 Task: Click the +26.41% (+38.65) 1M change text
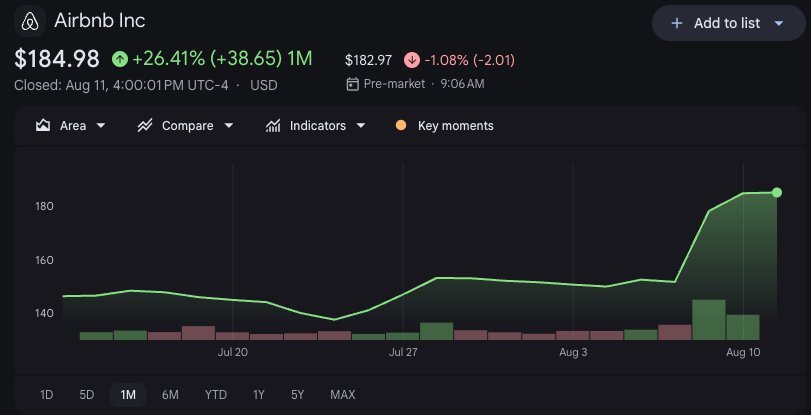coord(222,59)
